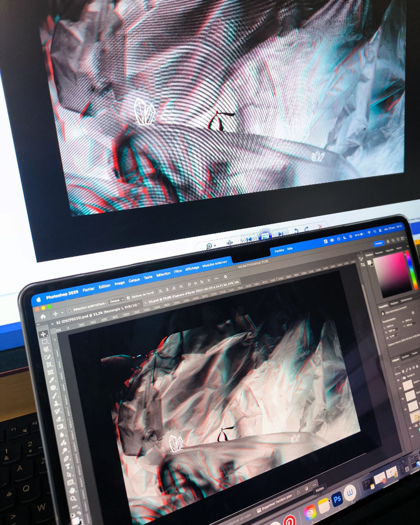Hide the Groupe 3 layer group
420x525 pixels.
398,380
